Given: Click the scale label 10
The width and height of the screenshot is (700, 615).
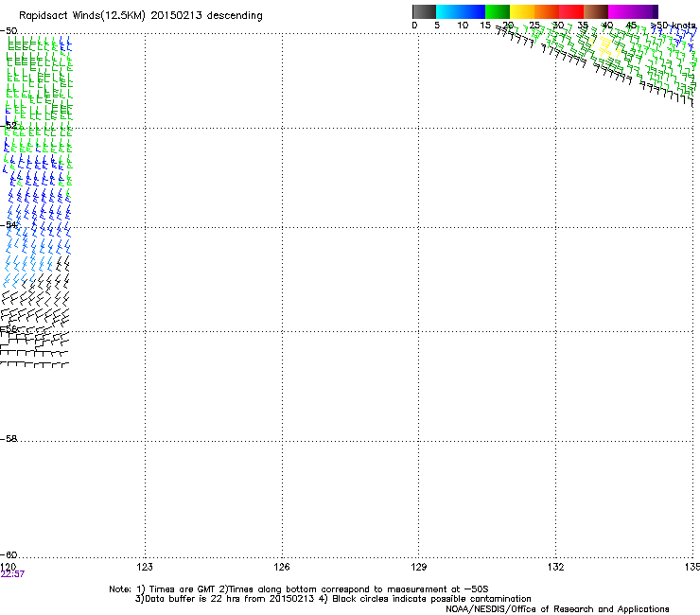Looking at the screenshot, I should 463,26.
